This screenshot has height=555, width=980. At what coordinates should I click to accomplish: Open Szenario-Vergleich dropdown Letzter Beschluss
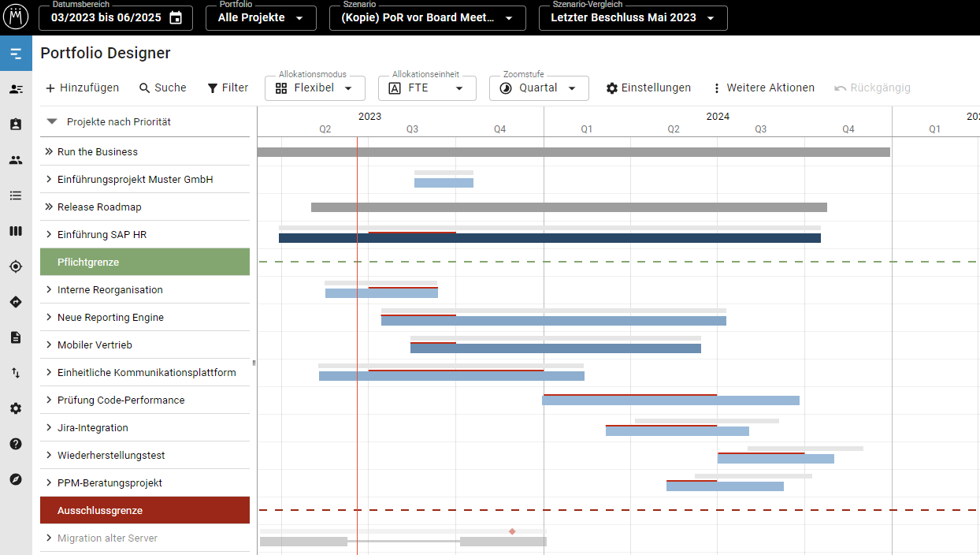point(633,17)
